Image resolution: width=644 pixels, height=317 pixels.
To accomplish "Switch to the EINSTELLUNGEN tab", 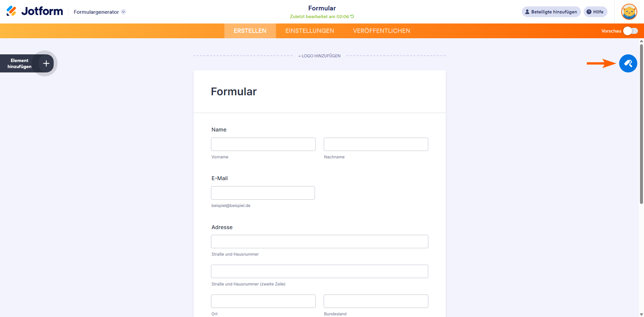I will [x=310, y=31].
